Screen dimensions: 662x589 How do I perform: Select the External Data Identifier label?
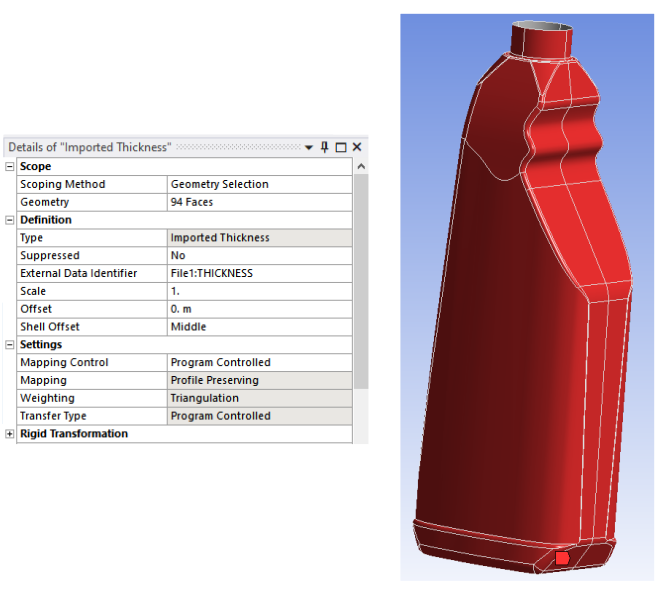click(x=79, y=273)
